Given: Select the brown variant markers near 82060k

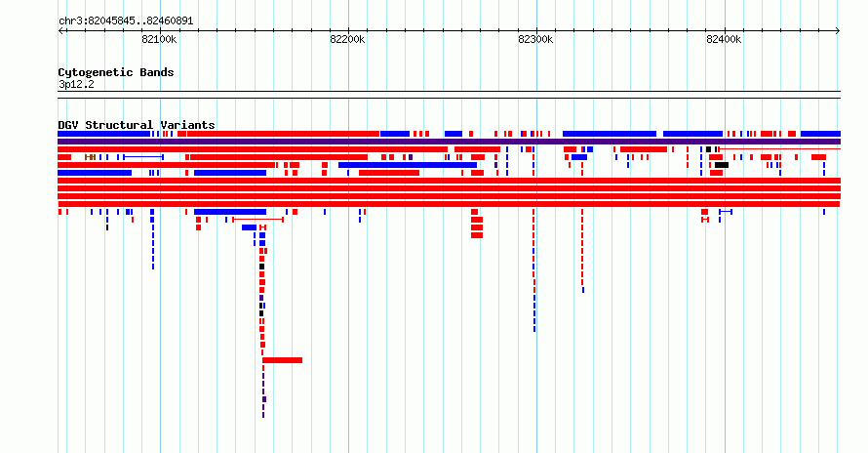Looking at the screenshot, I should tap(91, 157).
